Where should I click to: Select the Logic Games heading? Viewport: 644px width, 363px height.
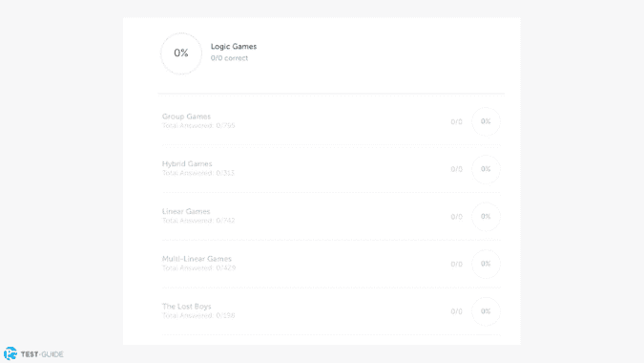coord(234,47)
